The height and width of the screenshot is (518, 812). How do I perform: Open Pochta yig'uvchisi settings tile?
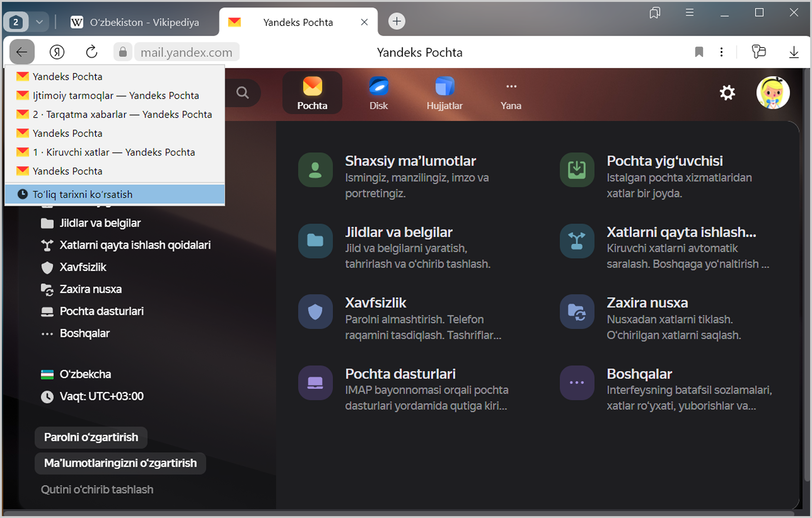(664, 161)
